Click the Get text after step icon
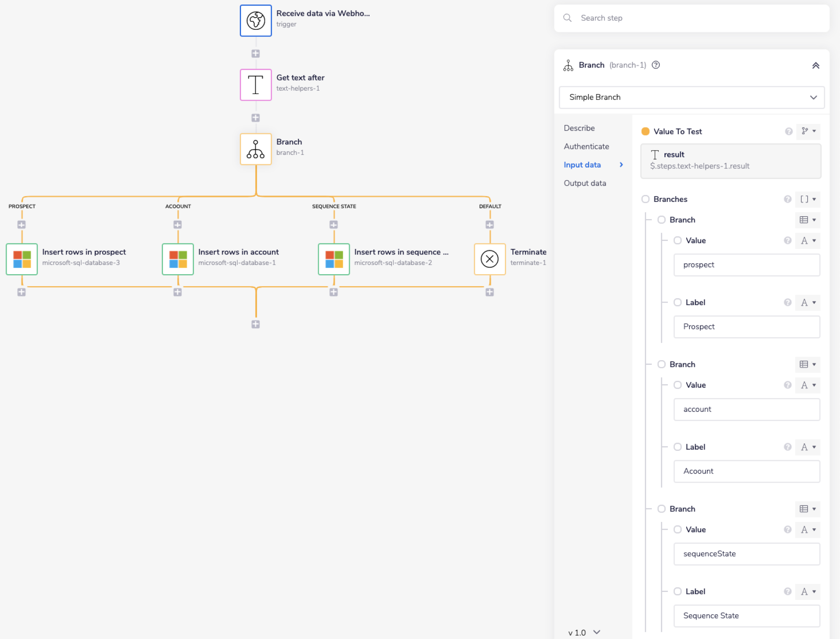Viewport: 840px width, 639px height. [x=256, y=84]
